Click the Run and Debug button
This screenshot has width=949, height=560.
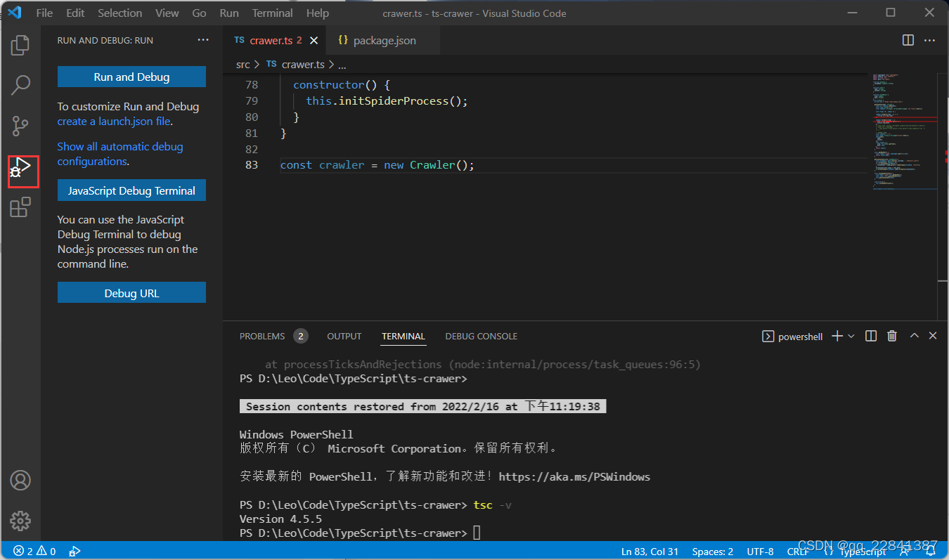tap(131, 76)
